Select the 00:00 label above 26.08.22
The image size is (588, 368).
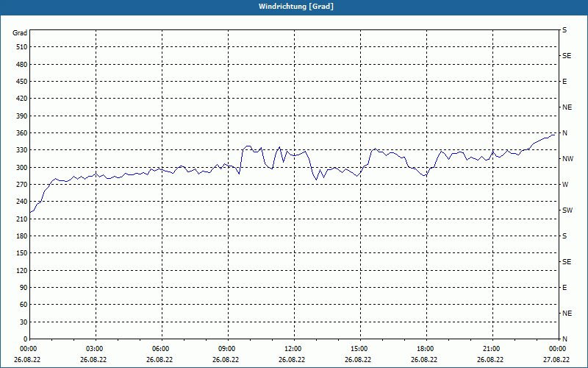tap(28, 349)
